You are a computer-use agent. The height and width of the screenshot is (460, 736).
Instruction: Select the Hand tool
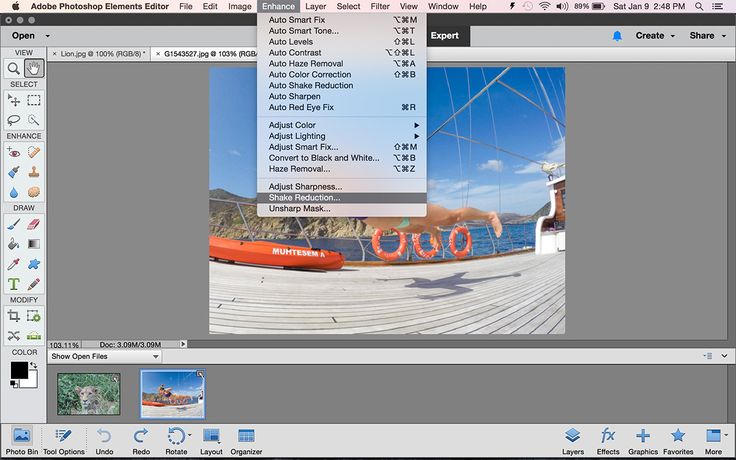[x=34, y=69]
